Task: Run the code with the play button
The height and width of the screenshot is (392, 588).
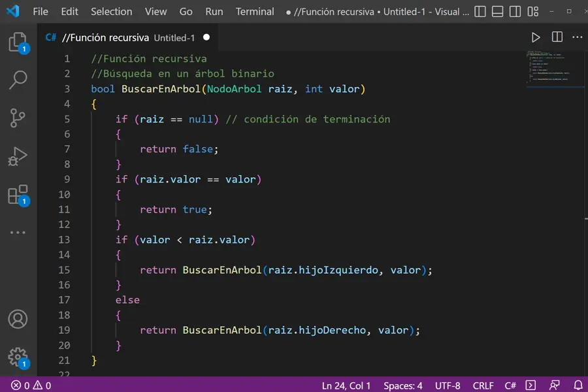Action: pyautogui.click(x=536, y=37)
